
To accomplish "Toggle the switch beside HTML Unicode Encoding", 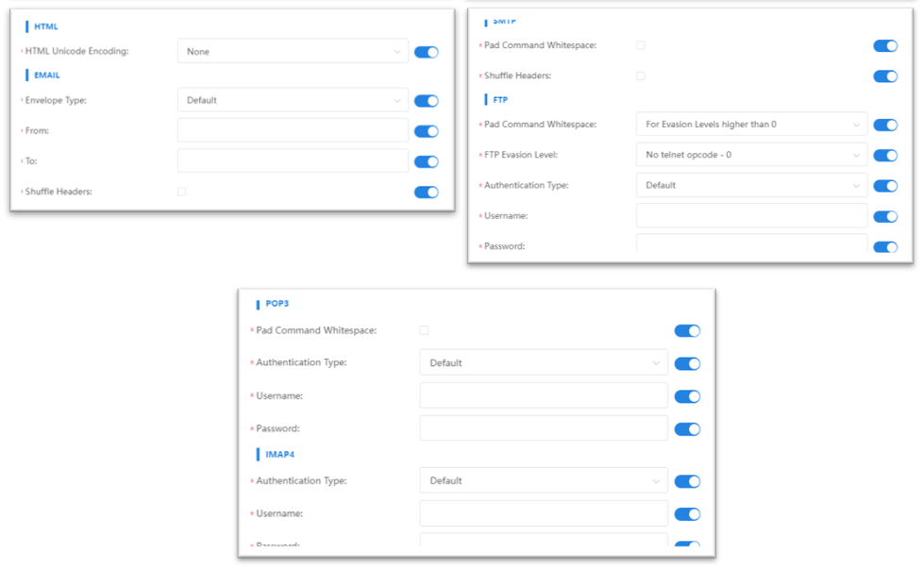I will pos(427,52).
